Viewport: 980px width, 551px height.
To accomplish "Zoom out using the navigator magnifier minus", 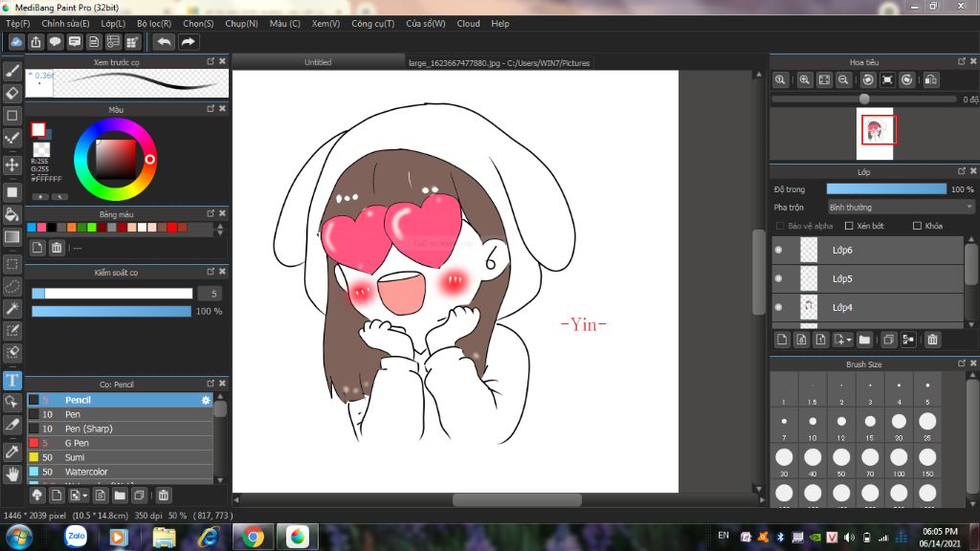I will click(x=843, y=80).
